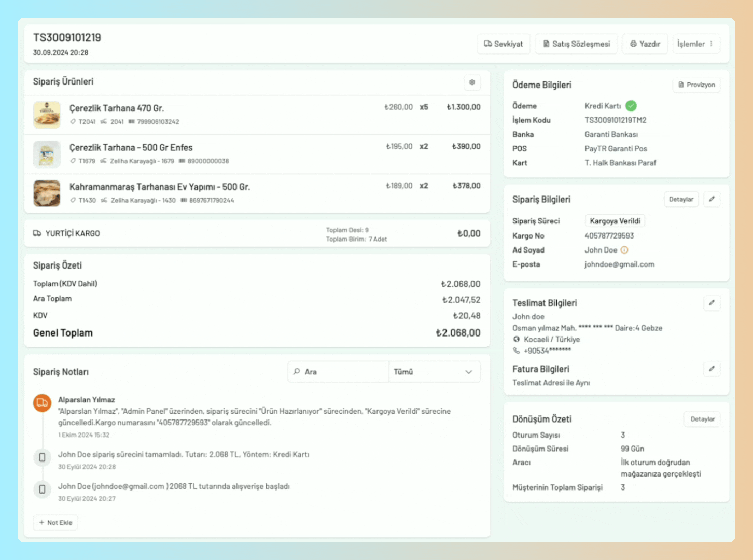
Task: Click the Çerezlik Tarhana 470 Gr product thumbnail
Action: click(x=47, y=115)
